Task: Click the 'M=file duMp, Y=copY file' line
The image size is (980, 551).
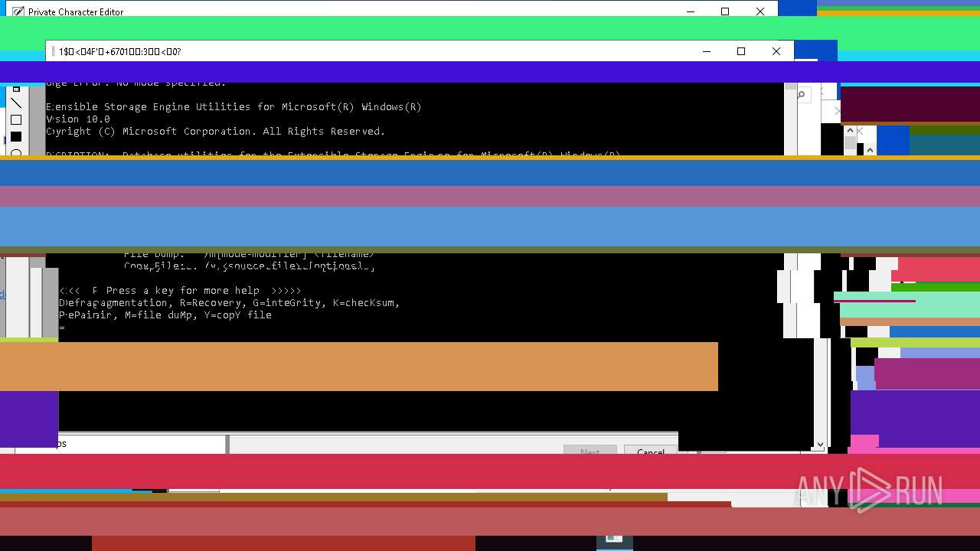Action: click(x=165, y=315)
